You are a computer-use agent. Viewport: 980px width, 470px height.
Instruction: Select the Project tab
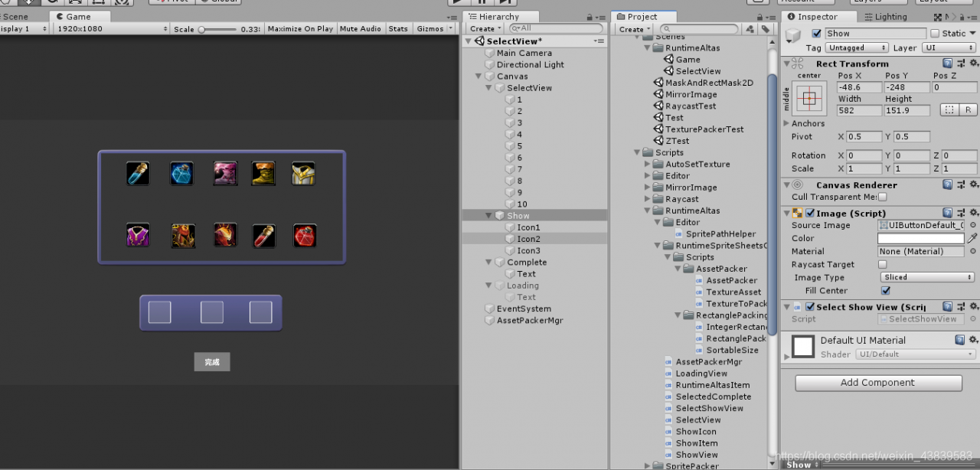642,17
